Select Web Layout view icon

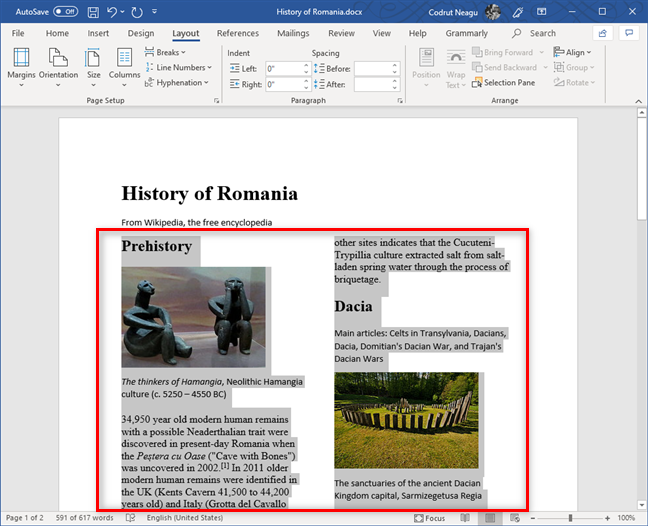(515, 518)
